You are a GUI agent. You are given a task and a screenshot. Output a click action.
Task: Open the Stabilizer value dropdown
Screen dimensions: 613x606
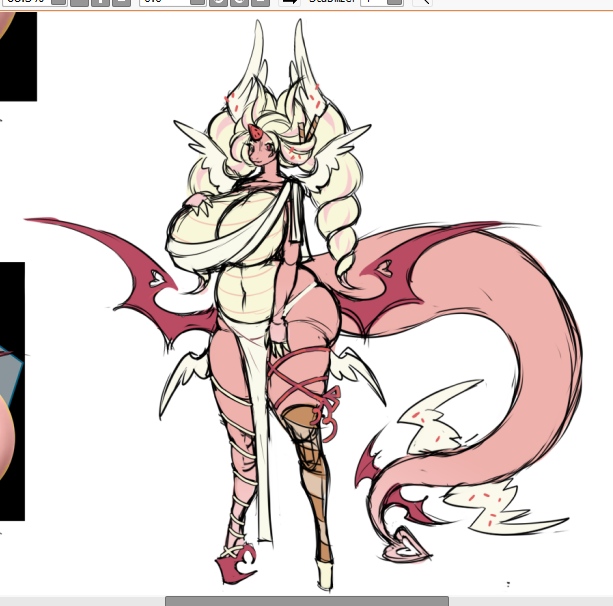click(396, 2)
